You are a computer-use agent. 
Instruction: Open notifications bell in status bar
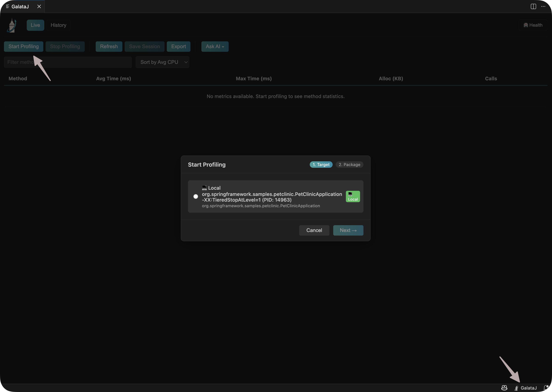546,388
